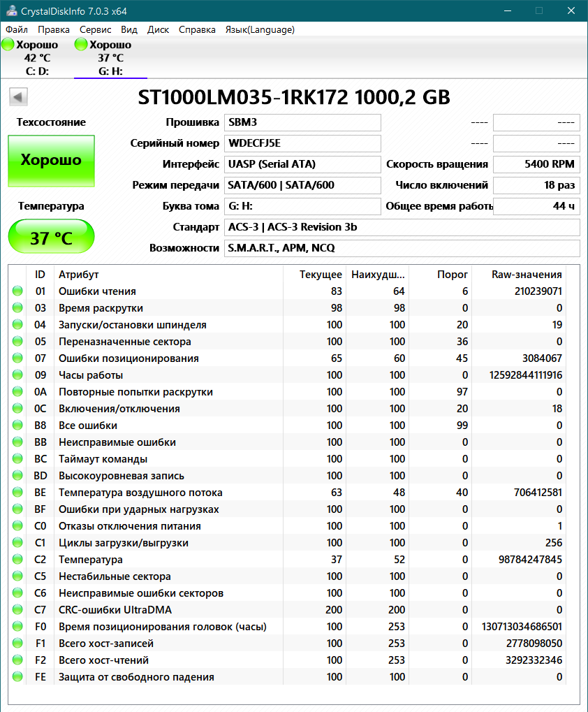Click green status dot for C: D: disk
This screenshot has height=712, width=588.
[8, 45]
